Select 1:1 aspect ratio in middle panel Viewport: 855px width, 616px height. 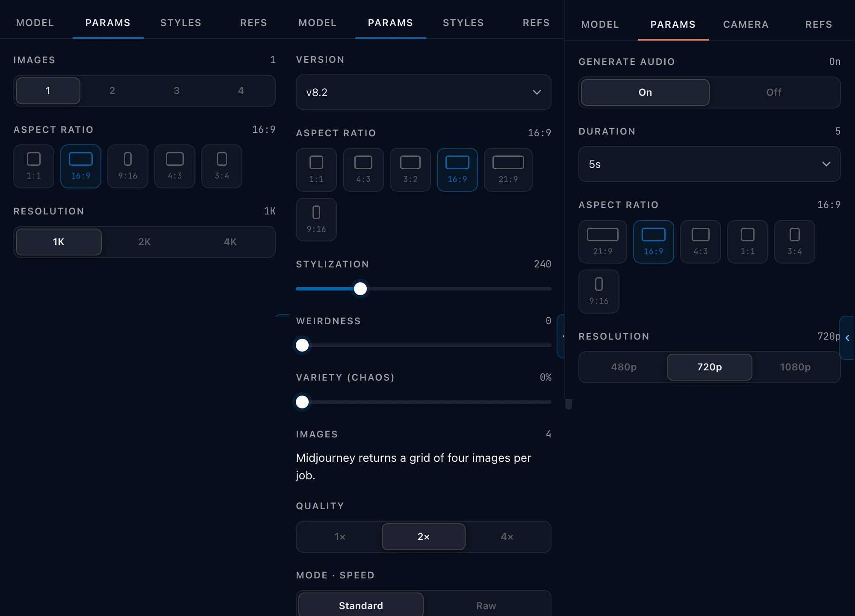(x=316, y=170)
